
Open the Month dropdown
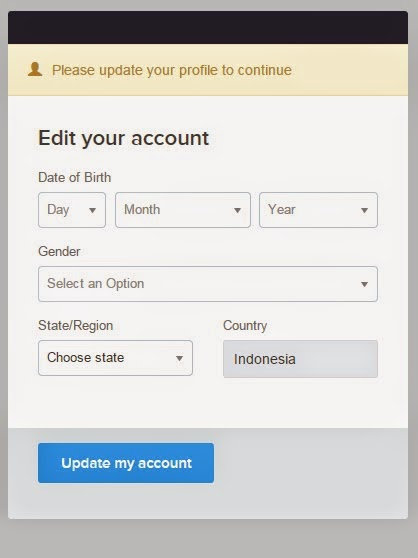[183, 210]
